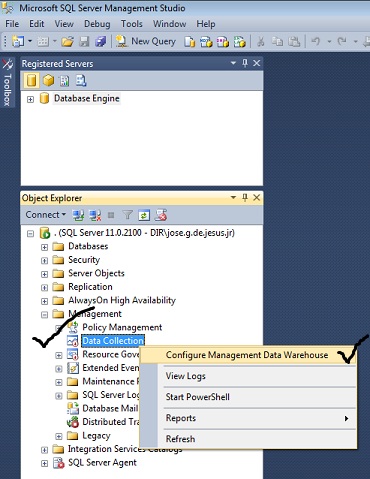This screenshot has height=479, width=370.
Task: Click the Undo arrow icon
Action: [315, 41]
